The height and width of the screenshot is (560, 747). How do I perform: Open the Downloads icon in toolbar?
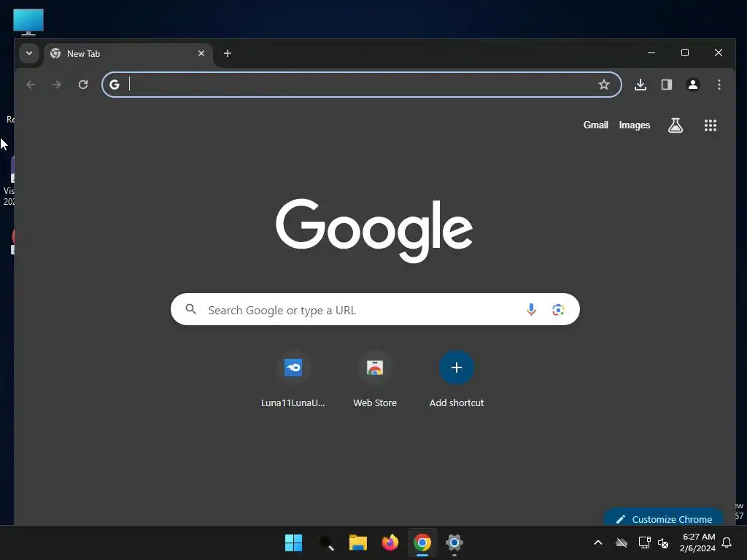click(x=640, y=85)
